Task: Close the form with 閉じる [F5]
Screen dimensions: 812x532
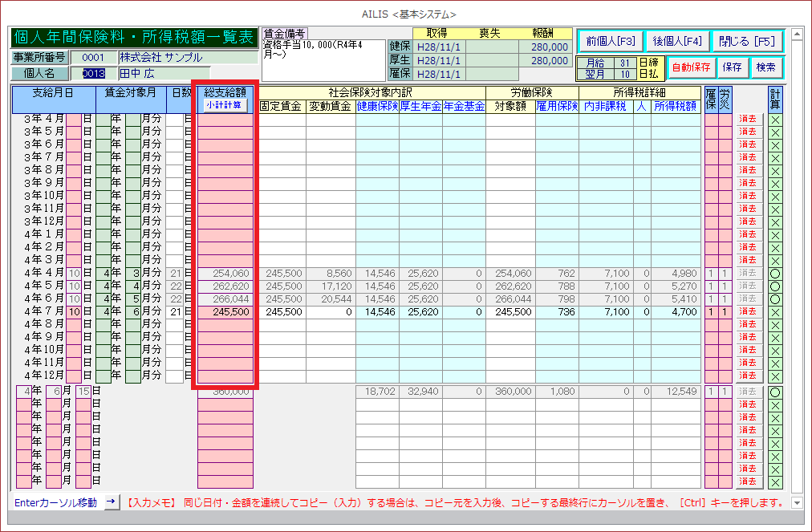Action: coord(746,41)
